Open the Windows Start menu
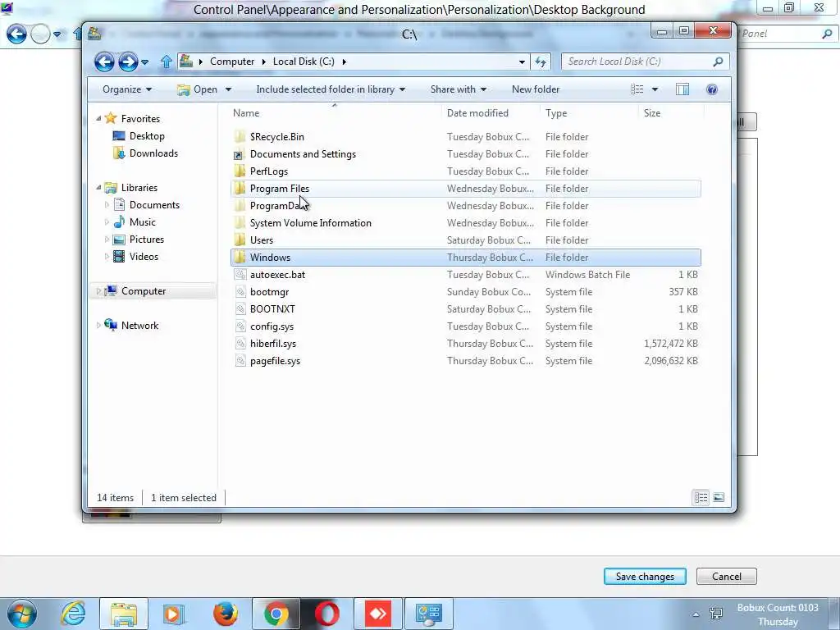840x630 pixels. (x=22, y=614)
